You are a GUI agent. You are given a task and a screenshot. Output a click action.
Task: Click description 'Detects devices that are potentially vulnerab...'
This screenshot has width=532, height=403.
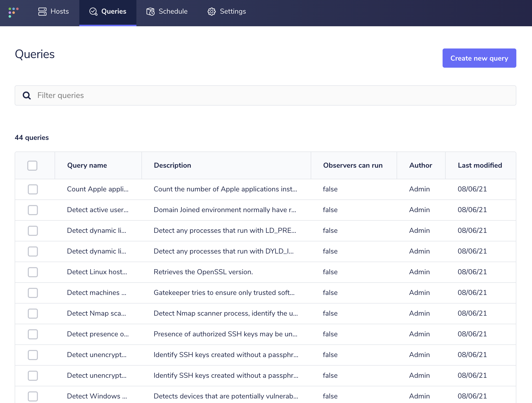226,396
